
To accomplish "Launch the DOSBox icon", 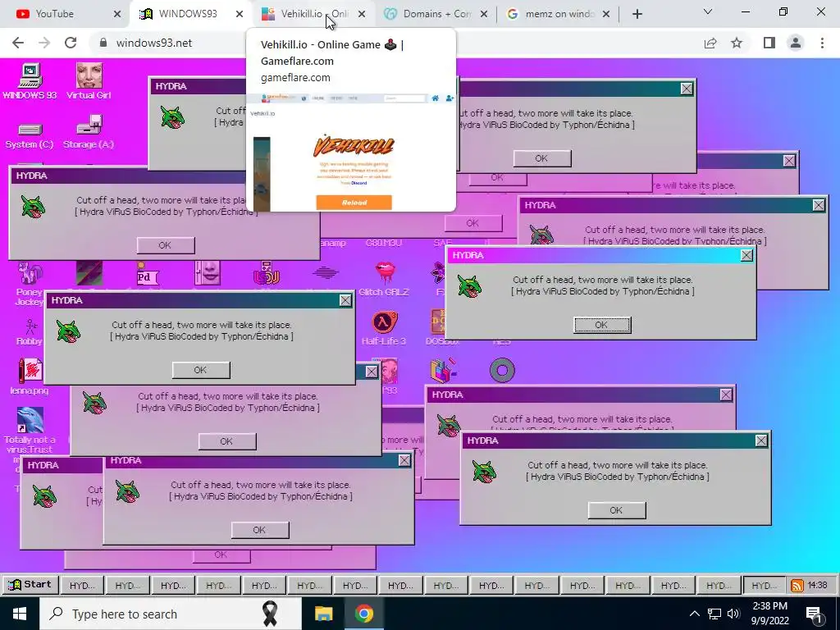I will pyautogui.click(x=438, y=328).
